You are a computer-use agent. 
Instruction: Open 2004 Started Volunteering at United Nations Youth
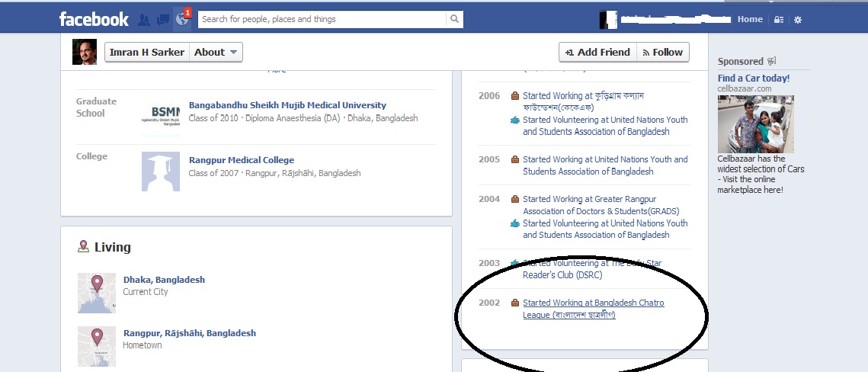(605, 229)
